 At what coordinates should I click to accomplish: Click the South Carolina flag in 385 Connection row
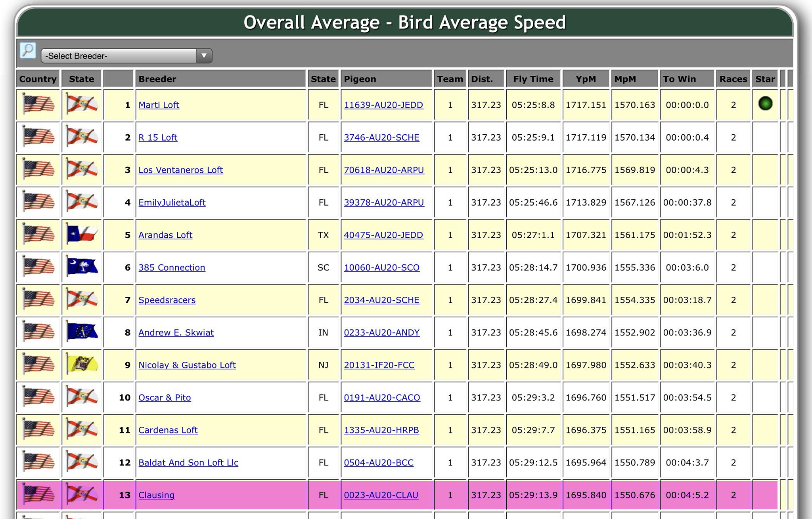coord(82,267)
